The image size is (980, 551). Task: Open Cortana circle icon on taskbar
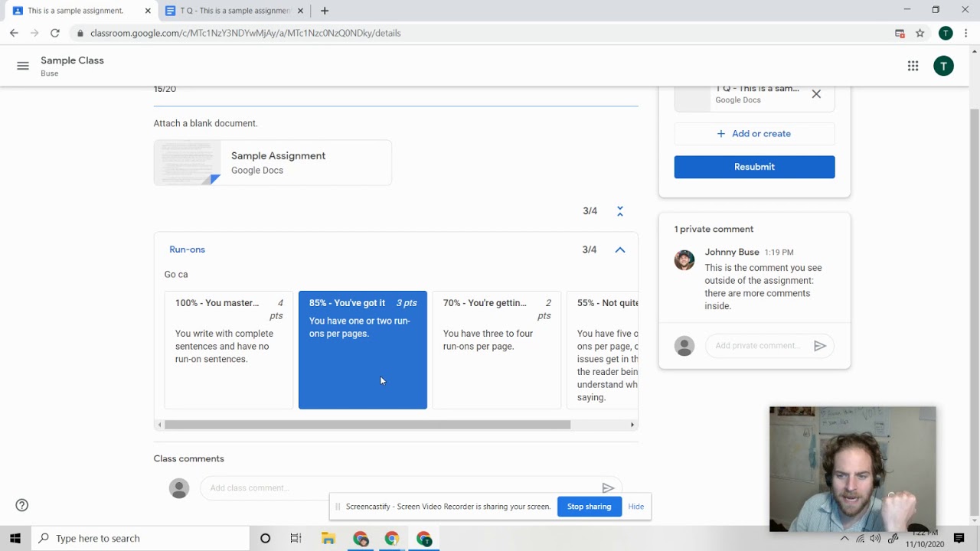pos(265,538)
